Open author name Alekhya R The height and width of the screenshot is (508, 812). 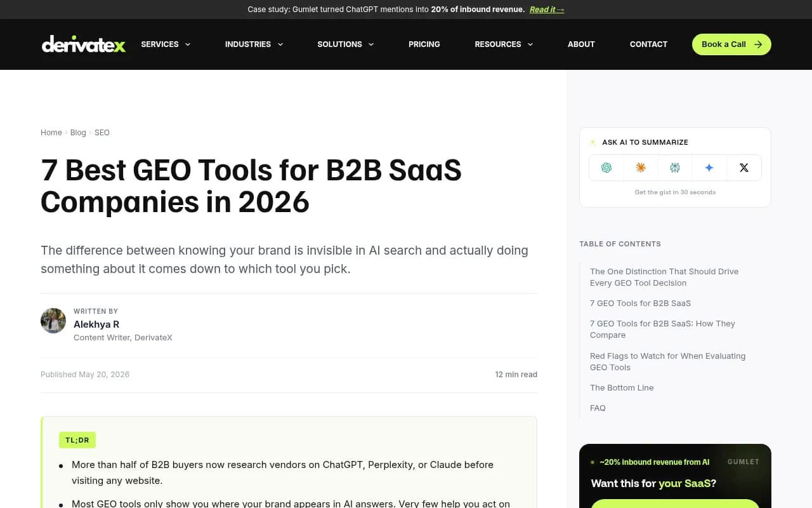(x=96, y=324)
